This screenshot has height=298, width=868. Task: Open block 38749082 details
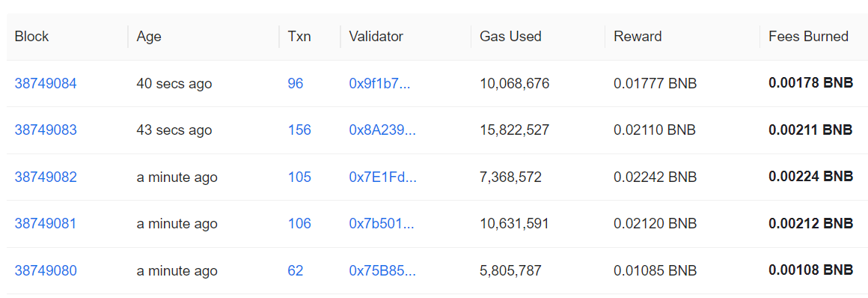(46, 177)
